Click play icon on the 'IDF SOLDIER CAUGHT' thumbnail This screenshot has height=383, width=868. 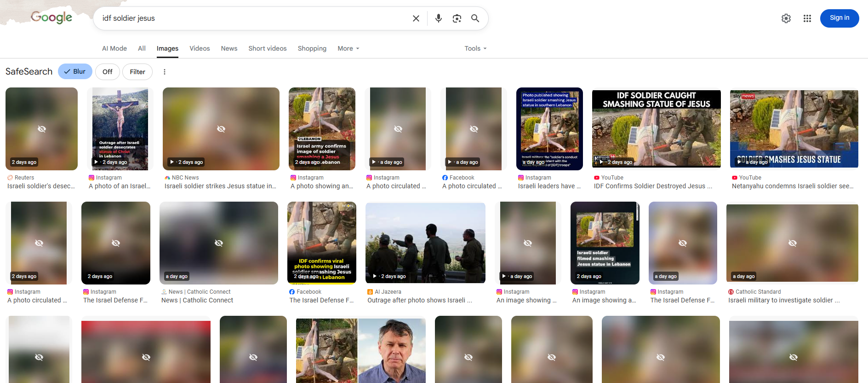click(x=601, y=162)
